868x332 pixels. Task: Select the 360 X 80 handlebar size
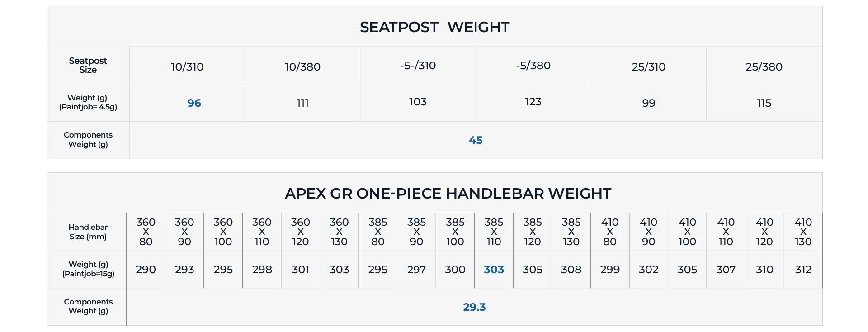click(x=146, y=232)
